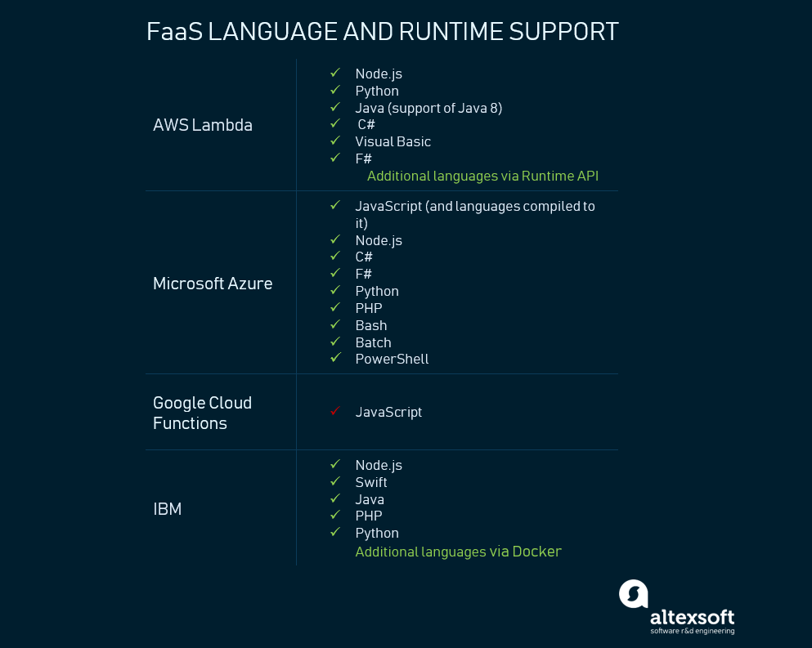Image resolution: width=812 pixels, height=648 pixels.
Task: Click 'JavaScript' in Google Cloud Functions row
Action: (x=388, y=412)
